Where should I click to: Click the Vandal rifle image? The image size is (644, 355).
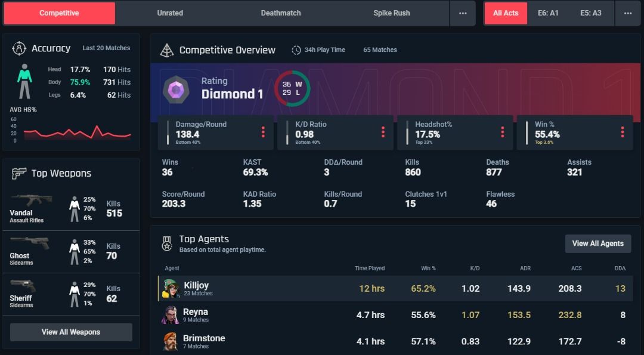[x=32, y=200]
